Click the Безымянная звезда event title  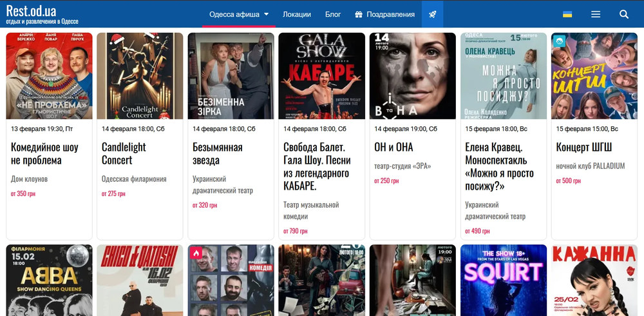pos(218,147)
